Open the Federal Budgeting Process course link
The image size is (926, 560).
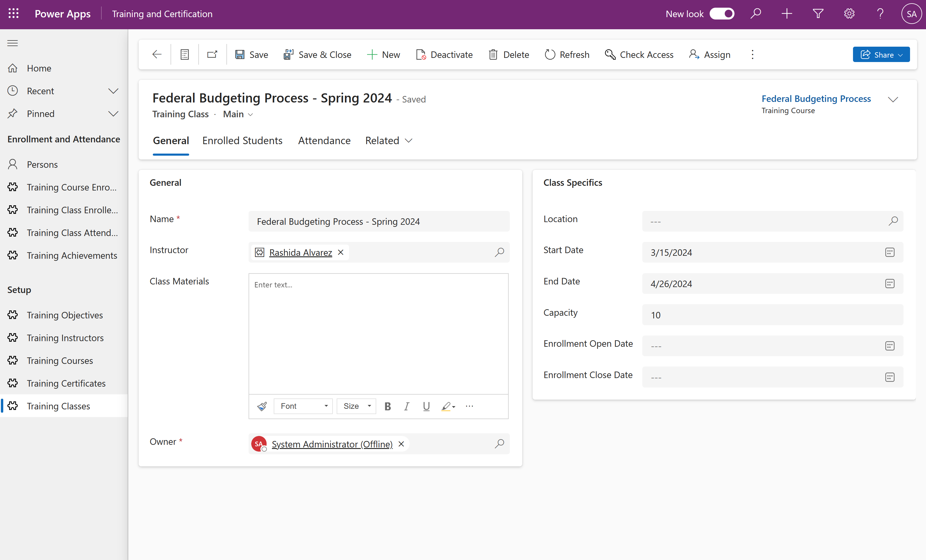[816, 98]
